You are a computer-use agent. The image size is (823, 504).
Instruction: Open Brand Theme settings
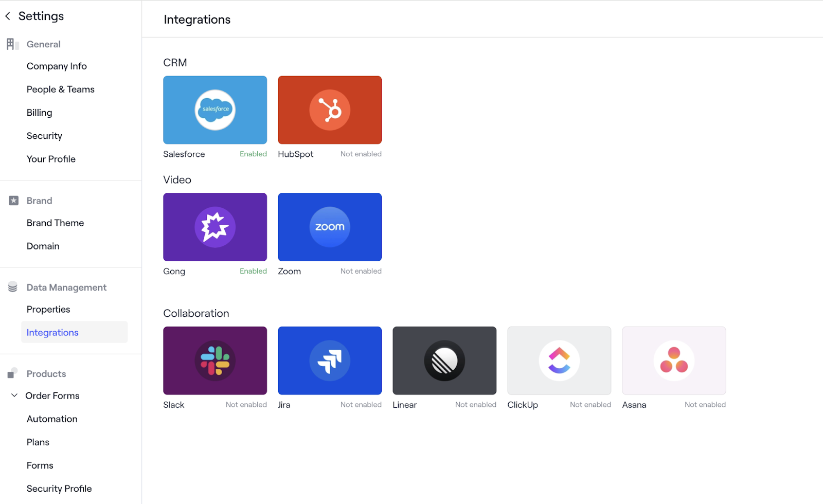click(x=55, y=223)
